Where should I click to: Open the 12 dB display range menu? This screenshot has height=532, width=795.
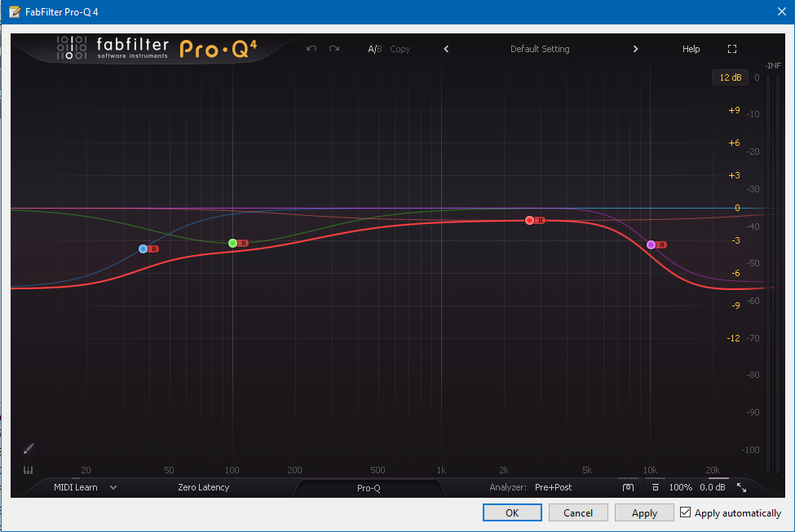(x=730, y=77)
